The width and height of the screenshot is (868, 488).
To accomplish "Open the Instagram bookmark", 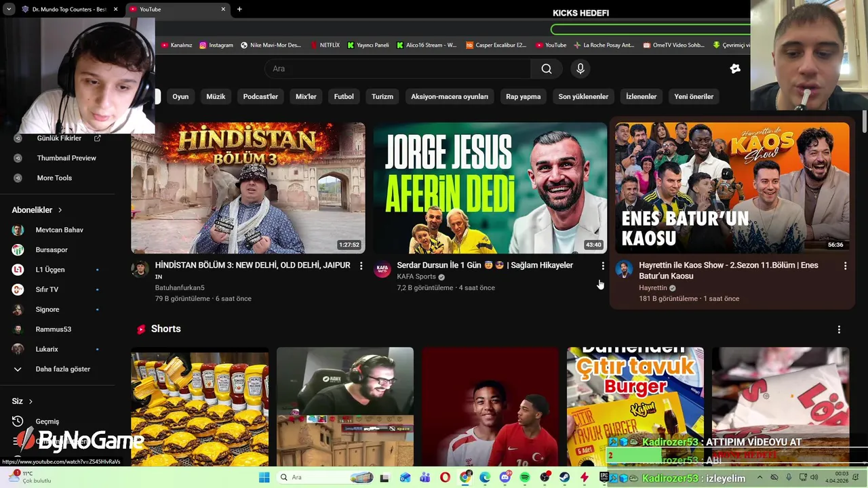I will [x=216, y=45].
